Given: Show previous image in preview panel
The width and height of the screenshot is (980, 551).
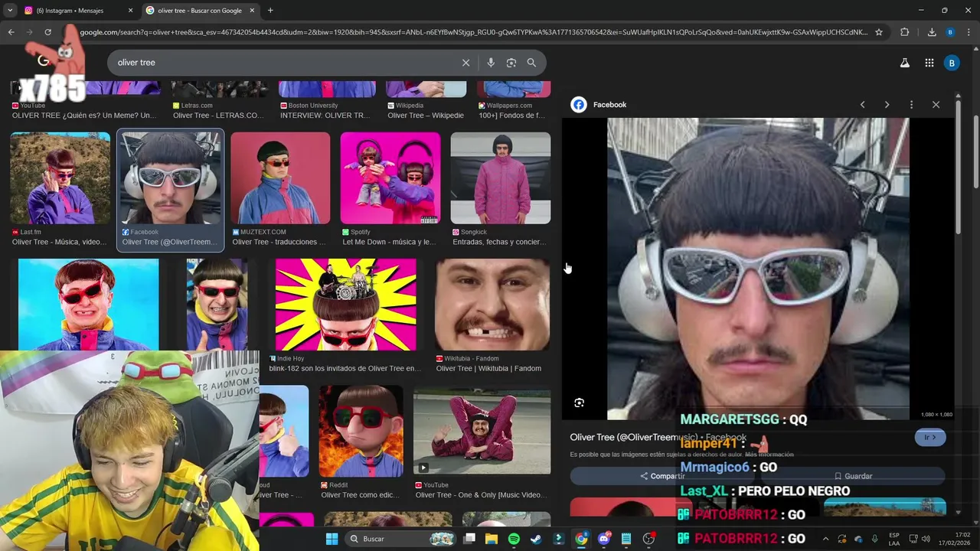Looking at the screenshot, I should click(862, 105).
